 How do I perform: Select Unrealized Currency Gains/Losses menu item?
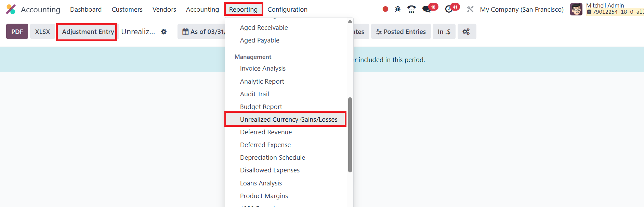click(288, 119)
